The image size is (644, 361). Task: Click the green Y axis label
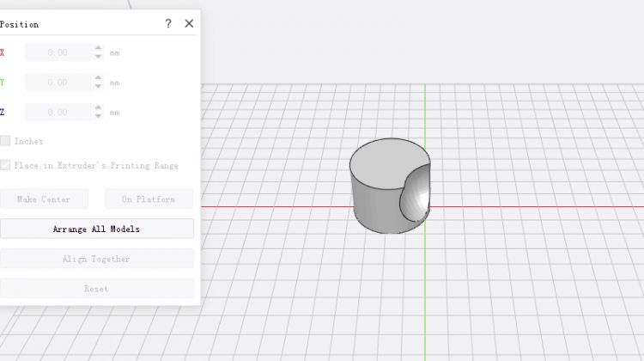pos(2,83)
